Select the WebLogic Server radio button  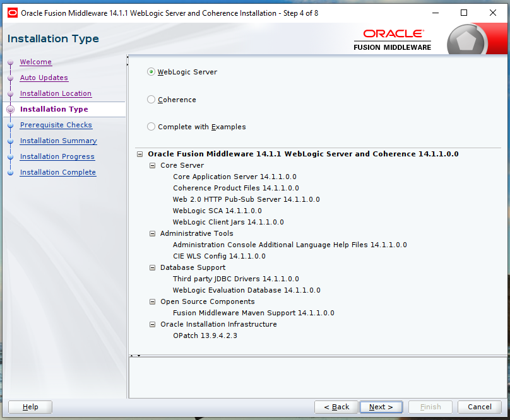151,72
